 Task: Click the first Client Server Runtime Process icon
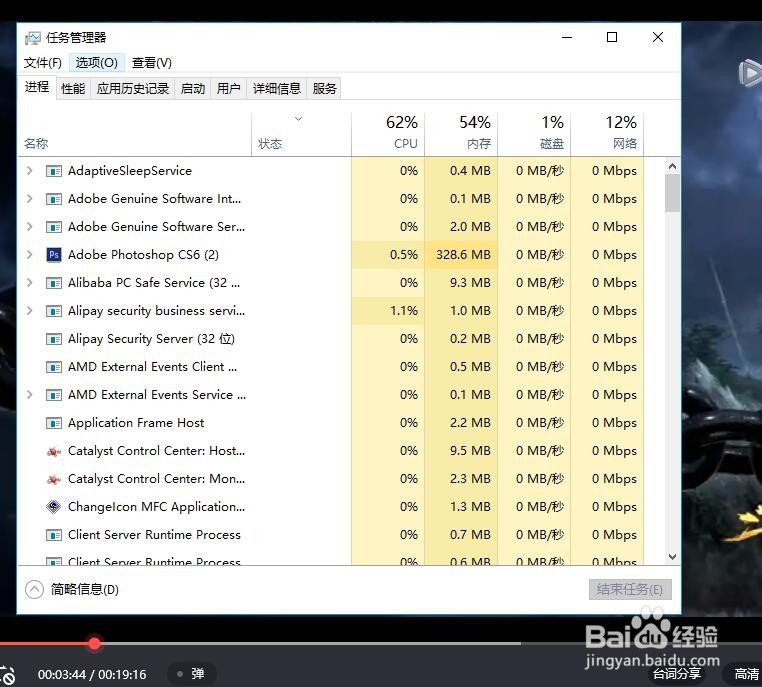click(x=53, y=535)
